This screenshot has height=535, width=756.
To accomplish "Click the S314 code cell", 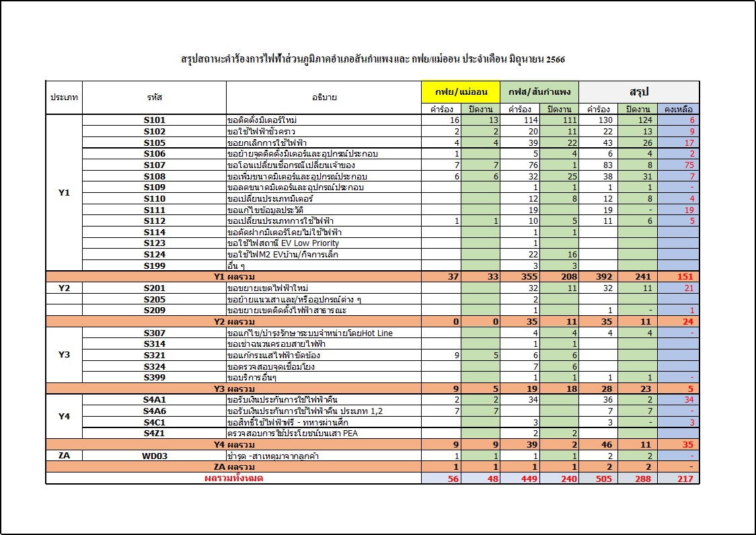I will coord(154,344).
